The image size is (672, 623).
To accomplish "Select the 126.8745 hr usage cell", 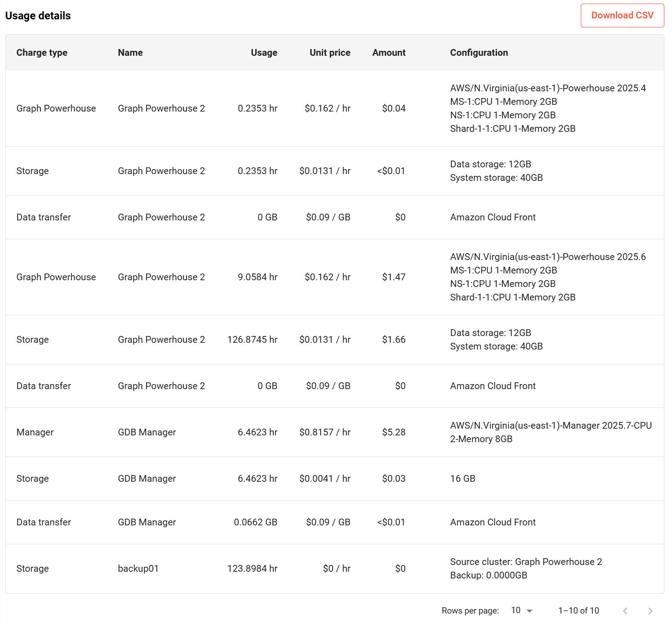I will (252, 340).
